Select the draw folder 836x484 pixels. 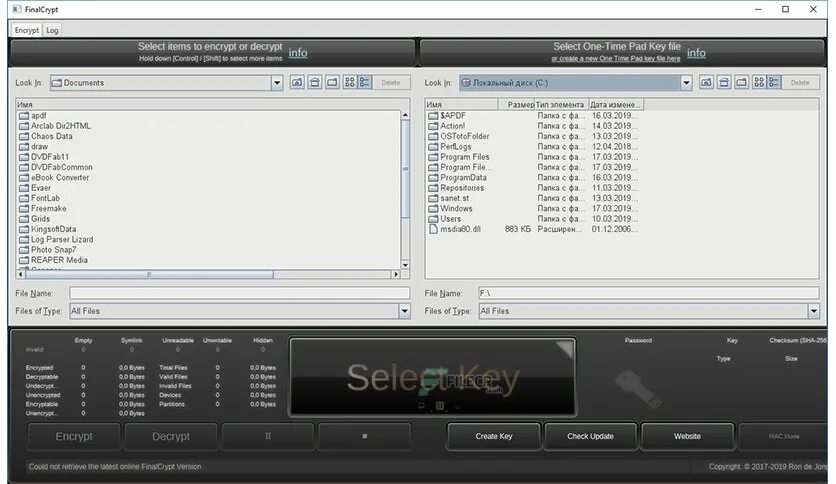(33, 147)
